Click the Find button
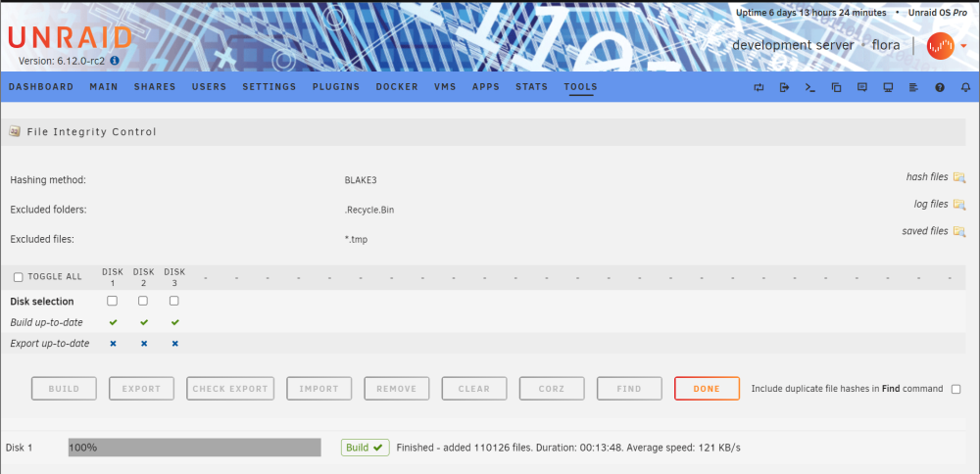 click(629, 389)
